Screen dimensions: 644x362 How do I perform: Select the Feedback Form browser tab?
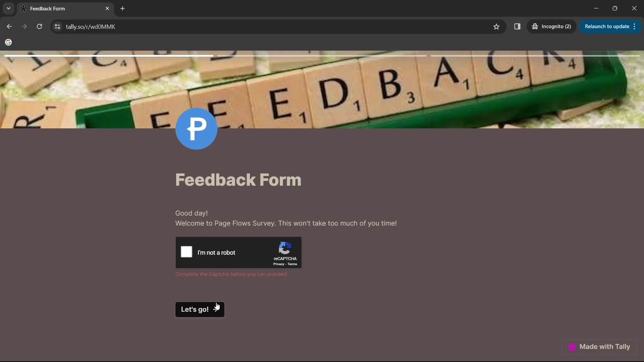point(60,8)
